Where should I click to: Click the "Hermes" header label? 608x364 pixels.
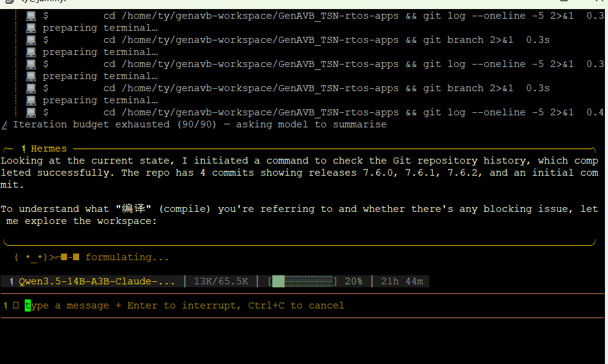49,149
